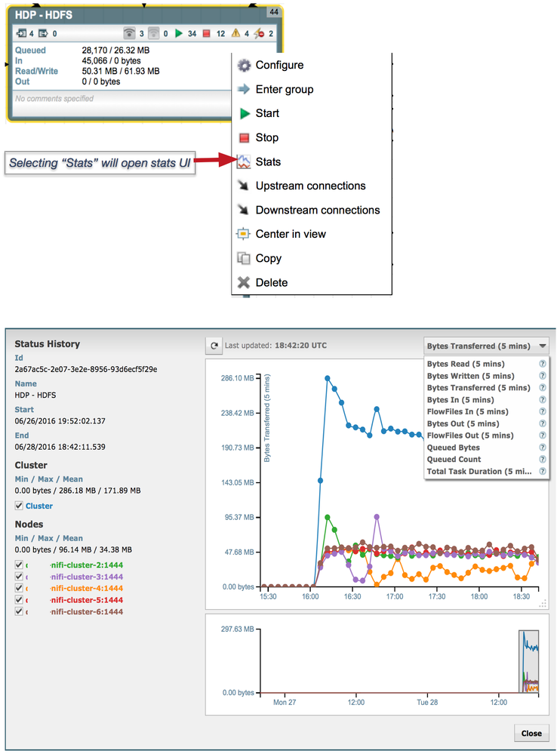Click the Id value 2a67ac5c-2e07-3e2e-8956-93d6ecf5f29e
The width and height of the screenshot is (560, 754).
pyautogui.click(x=86, y=369)
